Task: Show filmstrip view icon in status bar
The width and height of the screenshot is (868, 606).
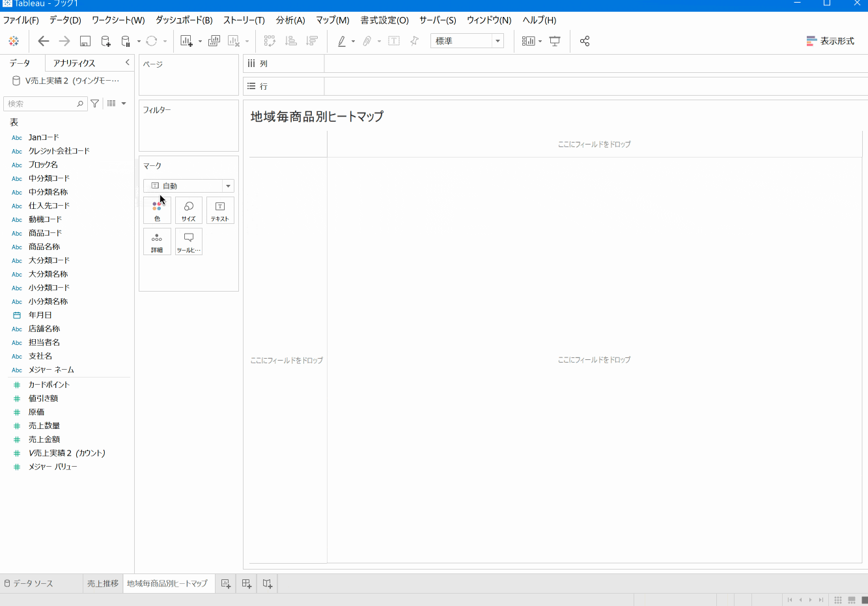Action: 851,599
